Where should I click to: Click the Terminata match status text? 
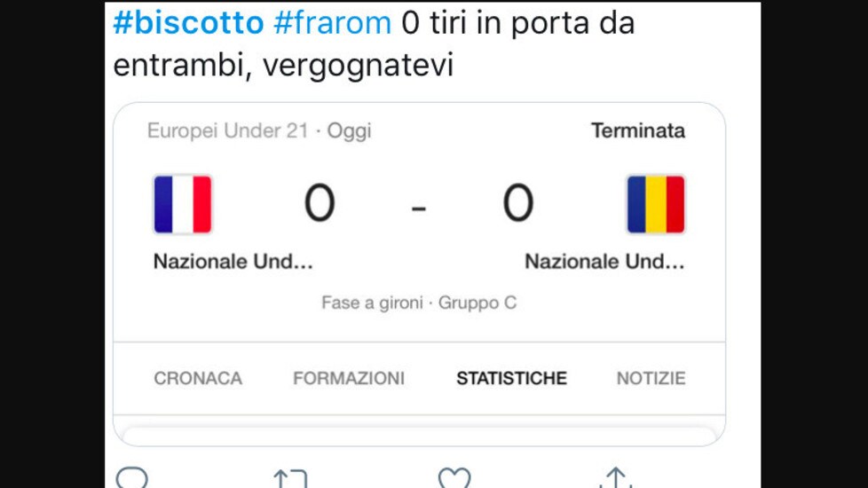pos(638,130)
